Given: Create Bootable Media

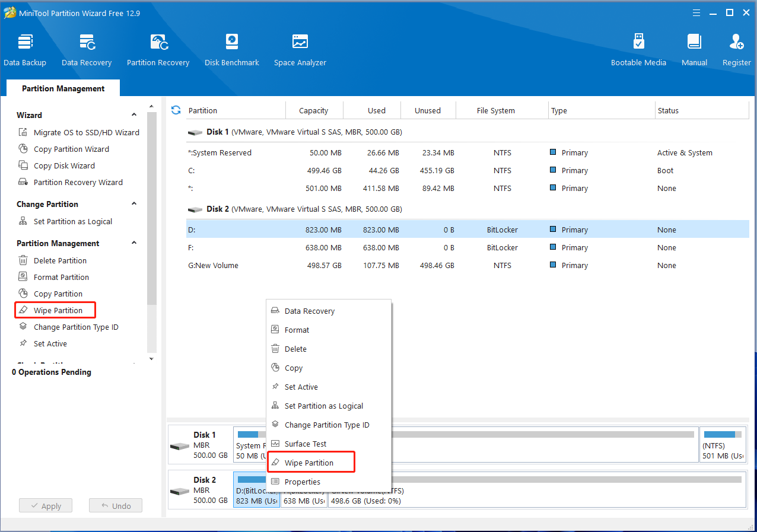Looking at the screenshot, I should [x=638, y=50].
